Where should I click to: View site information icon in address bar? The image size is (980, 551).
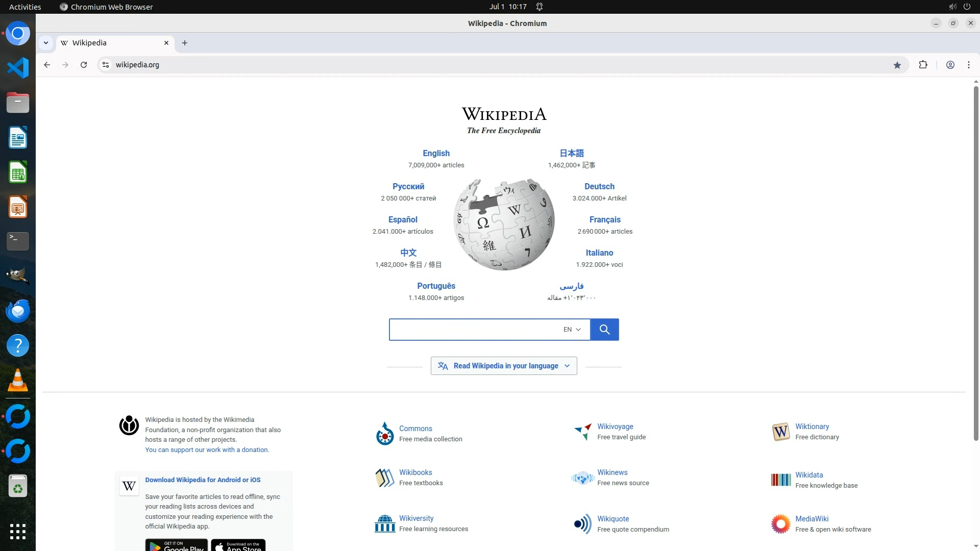tap(106, 65)
